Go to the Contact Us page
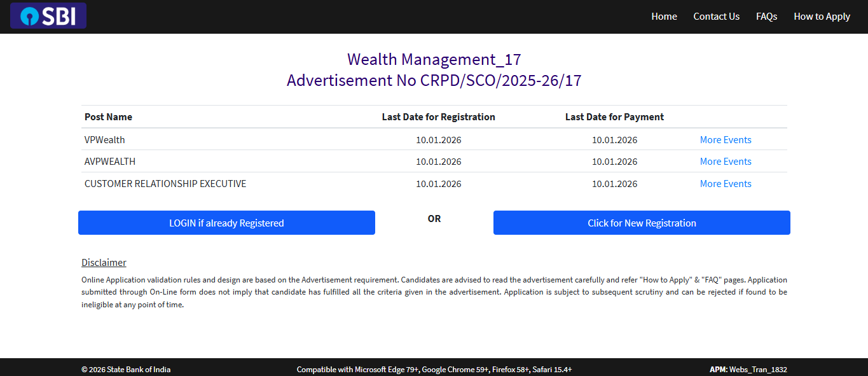Screen dimensions: 868x376 [716, 16]
